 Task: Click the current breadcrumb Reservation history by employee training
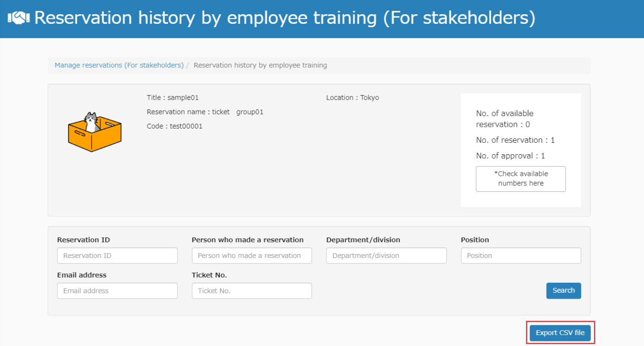coord(260,65)
